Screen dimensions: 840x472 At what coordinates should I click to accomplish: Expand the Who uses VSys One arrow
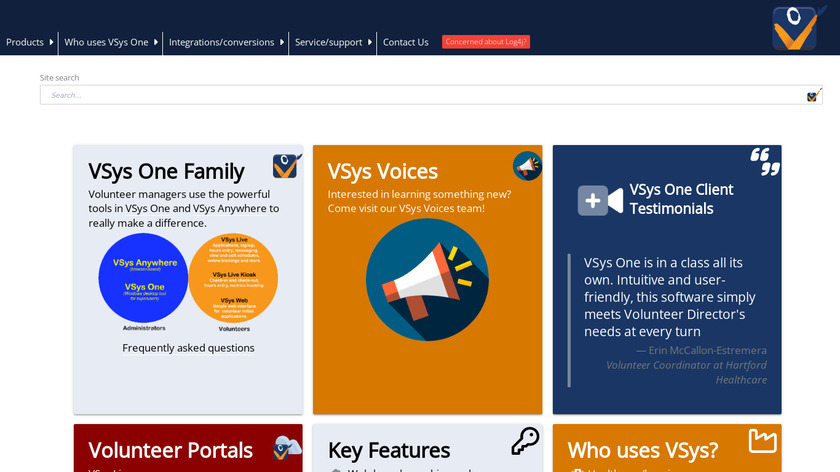point(156,42)
